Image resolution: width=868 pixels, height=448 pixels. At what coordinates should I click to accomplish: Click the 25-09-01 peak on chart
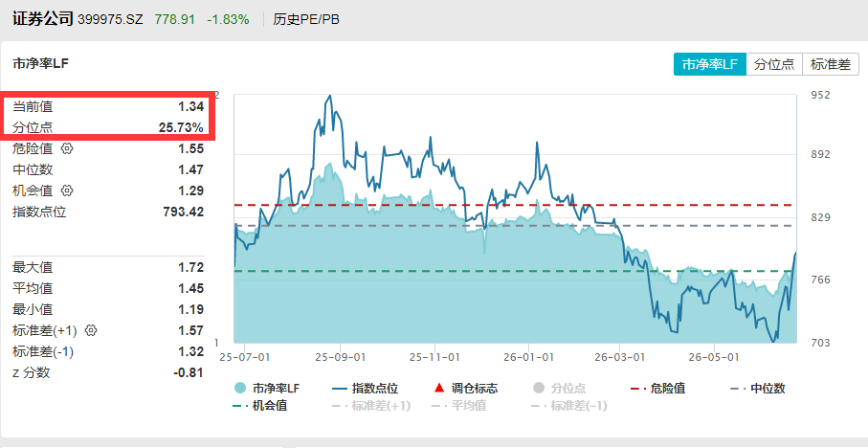(330, 97)
